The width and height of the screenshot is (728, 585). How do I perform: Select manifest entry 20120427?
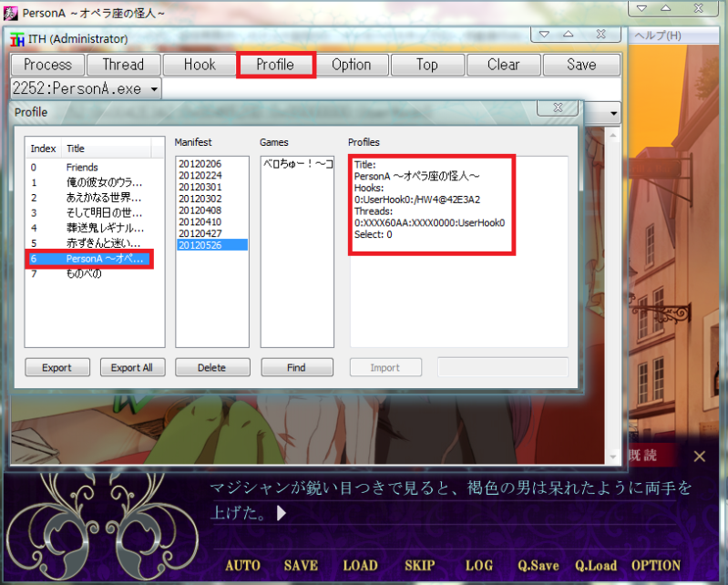coord(199,232)
